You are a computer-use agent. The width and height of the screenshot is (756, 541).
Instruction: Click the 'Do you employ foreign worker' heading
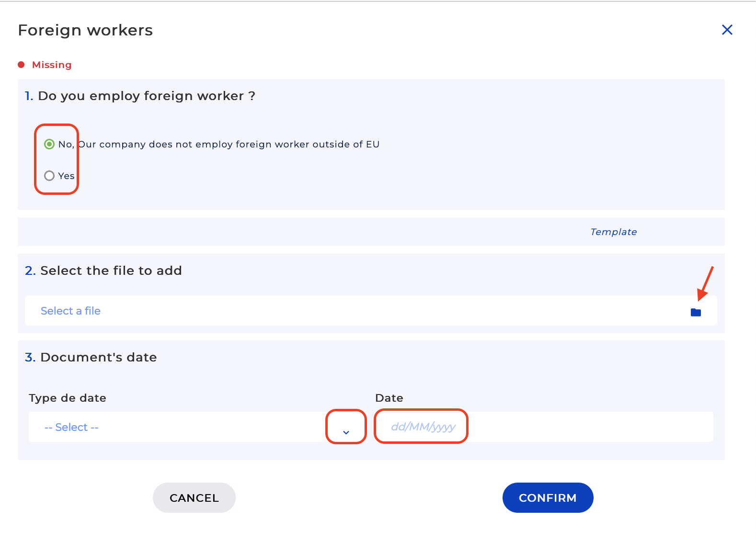146,96
